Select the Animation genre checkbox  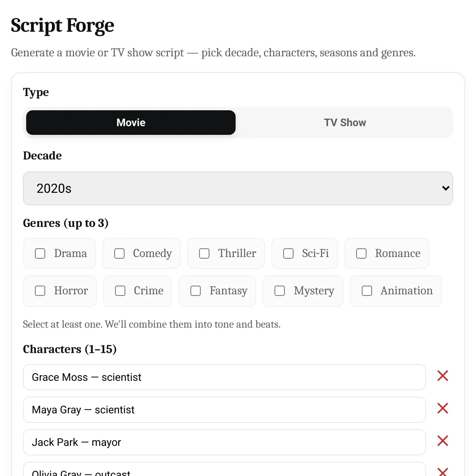(367, 291)
